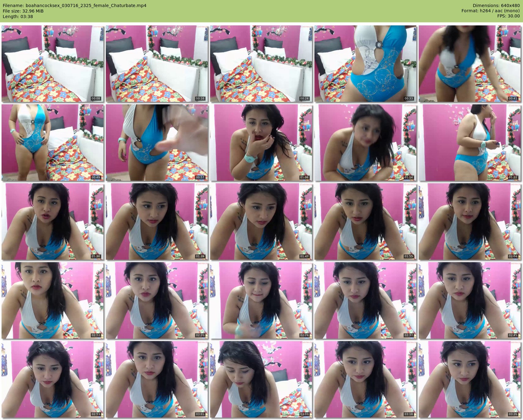The width and height of the screenshot is (523, 420).
Task: Open the thumbnail marked 02:28
Action: [x=261, y=300]
